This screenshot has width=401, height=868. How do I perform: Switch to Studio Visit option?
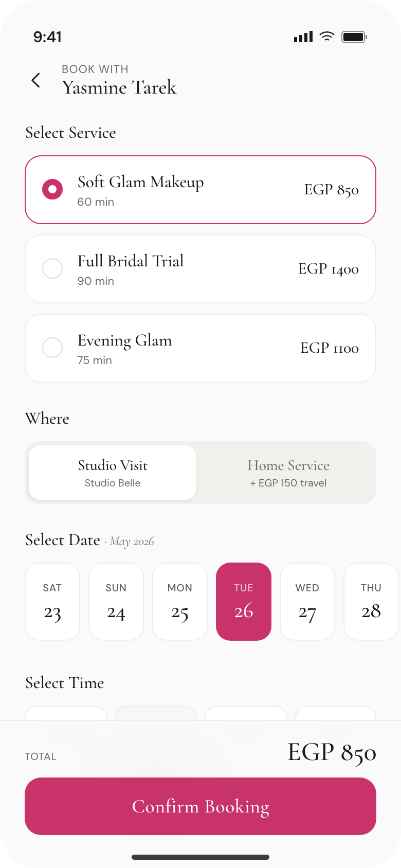(x=113, y=473)
